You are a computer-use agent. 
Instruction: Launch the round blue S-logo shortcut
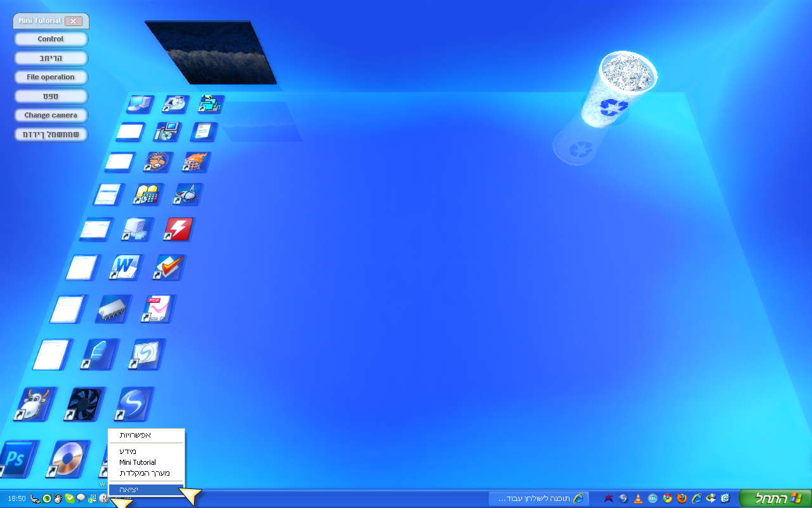(x=134, y=404)
